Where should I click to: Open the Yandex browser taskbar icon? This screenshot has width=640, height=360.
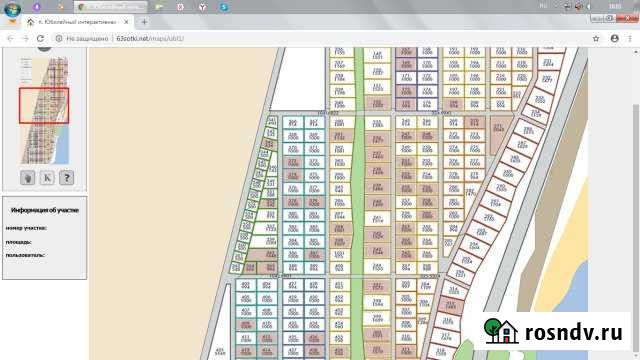(202, 7)
